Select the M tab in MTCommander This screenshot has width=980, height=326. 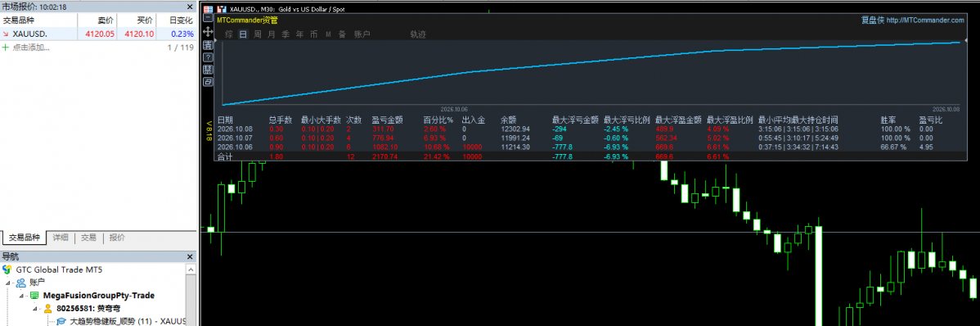(x=328, y=34)
